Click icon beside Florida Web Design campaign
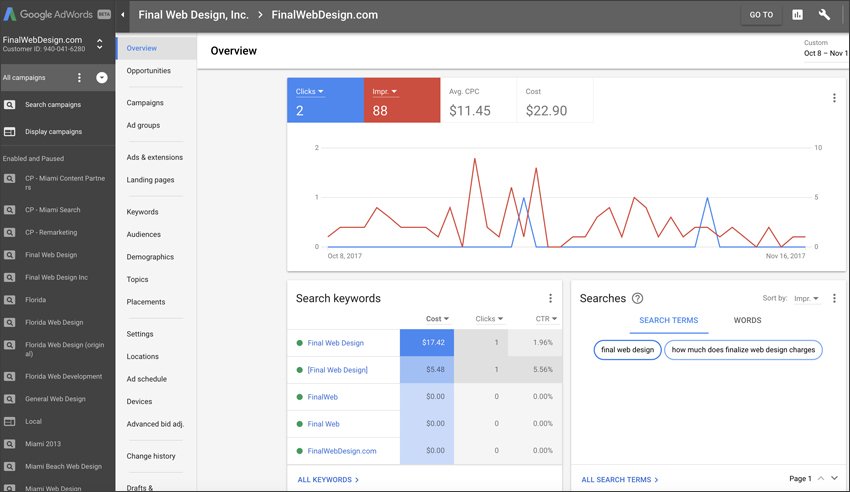This screenshot has width=850, height=492. click(x=9, y=322)
